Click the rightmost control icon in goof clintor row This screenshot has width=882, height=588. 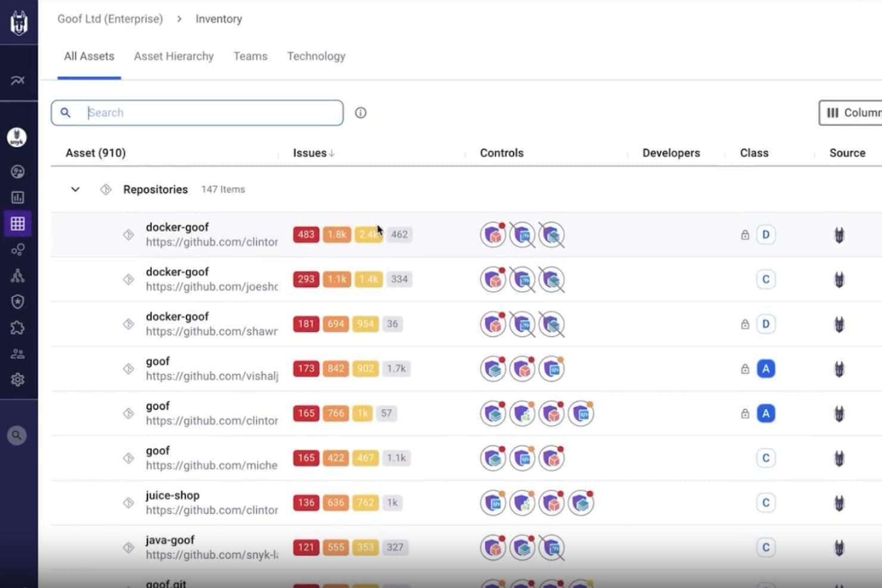[x=581, y=413]
